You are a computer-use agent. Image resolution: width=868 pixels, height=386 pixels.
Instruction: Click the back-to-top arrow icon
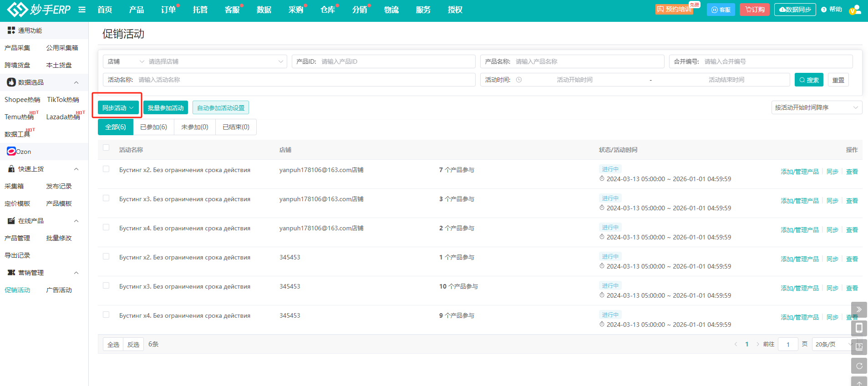tap(859, 381)
